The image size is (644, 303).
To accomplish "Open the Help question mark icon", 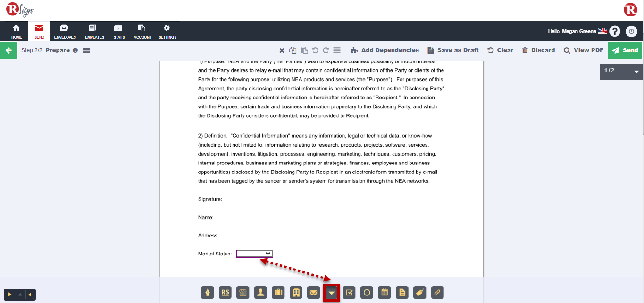I will click(x=614, y=32).
